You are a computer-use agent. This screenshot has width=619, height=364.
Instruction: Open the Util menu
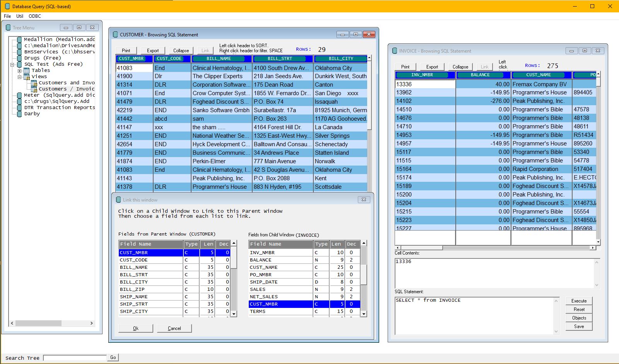click(x=20, y=16)
